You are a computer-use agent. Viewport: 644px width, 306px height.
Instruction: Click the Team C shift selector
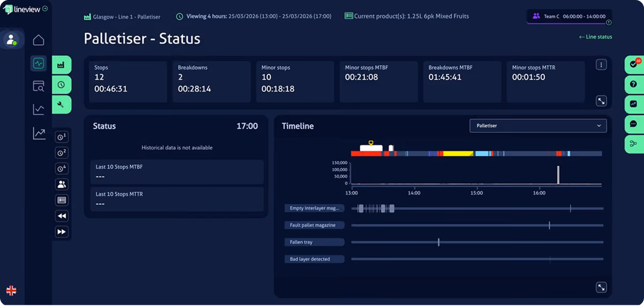pyautogui.click(x=569, y=17)
